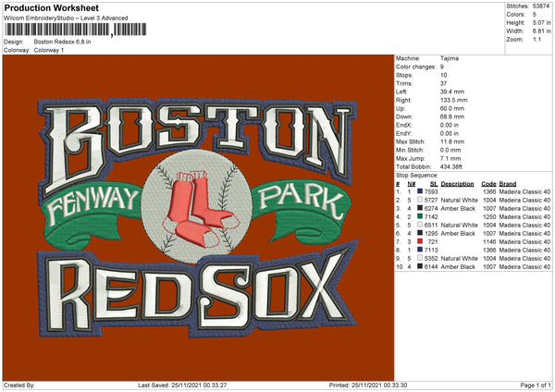Select the Color changes value '9'
Image resolution: width=555 pixels, height=392 pixels.
tap(442, 67)
